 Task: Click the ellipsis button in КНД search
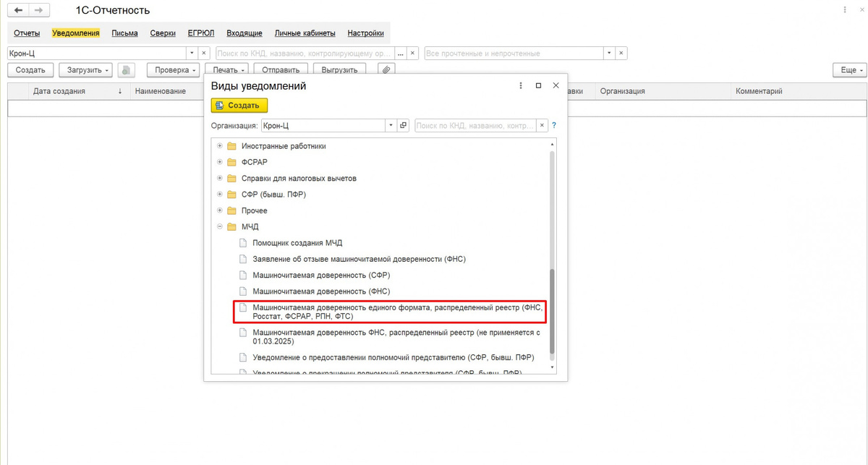coord(401,54)
